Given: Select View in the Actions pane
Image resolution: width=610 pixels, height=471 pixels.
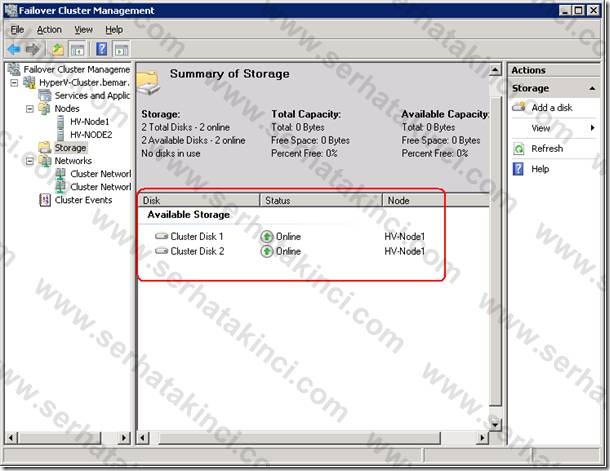Looking at the screenshot, I should coord(541,128).
